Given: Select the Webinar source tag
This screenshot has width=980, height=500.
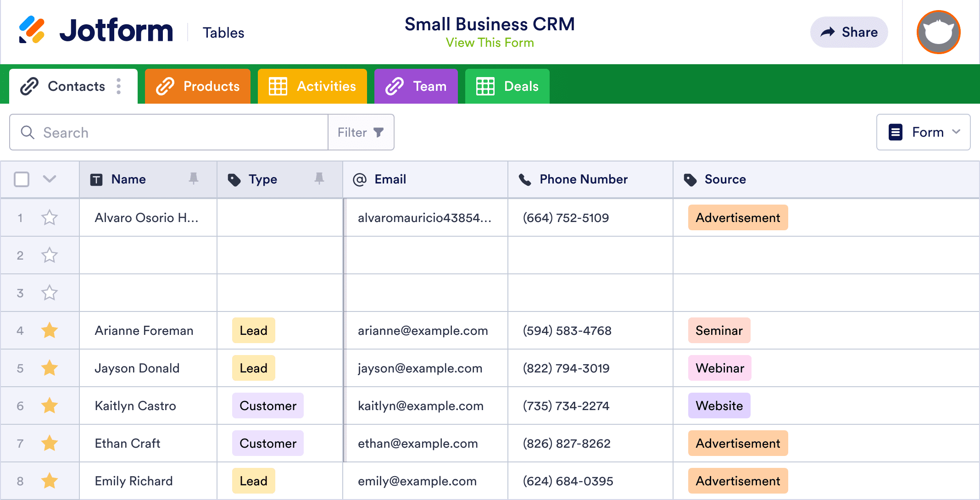Looking at the screenshot, I should pyautogui.click(x=719, y=368).
